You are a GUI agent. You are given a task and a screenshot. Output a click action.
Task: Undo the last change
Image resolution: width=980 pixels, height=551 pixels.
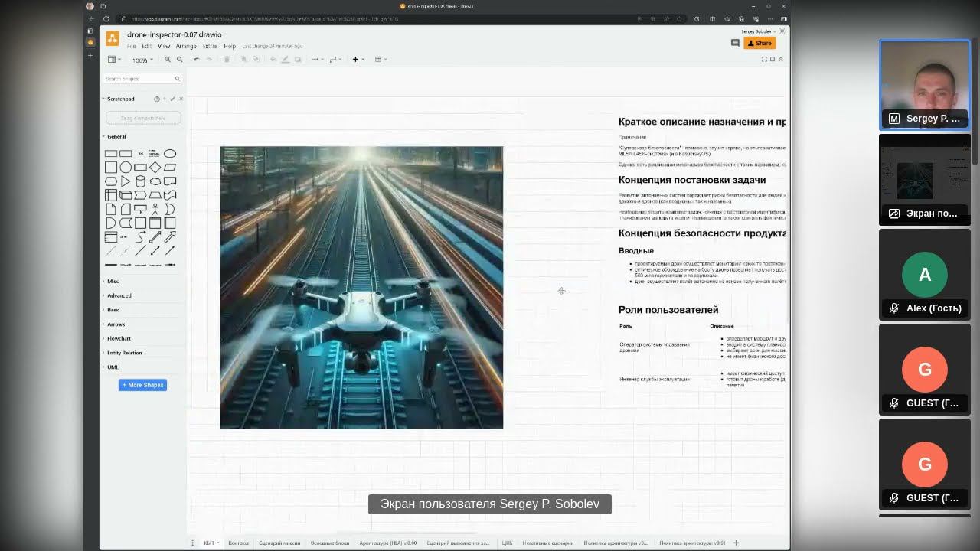click(196, 59)
